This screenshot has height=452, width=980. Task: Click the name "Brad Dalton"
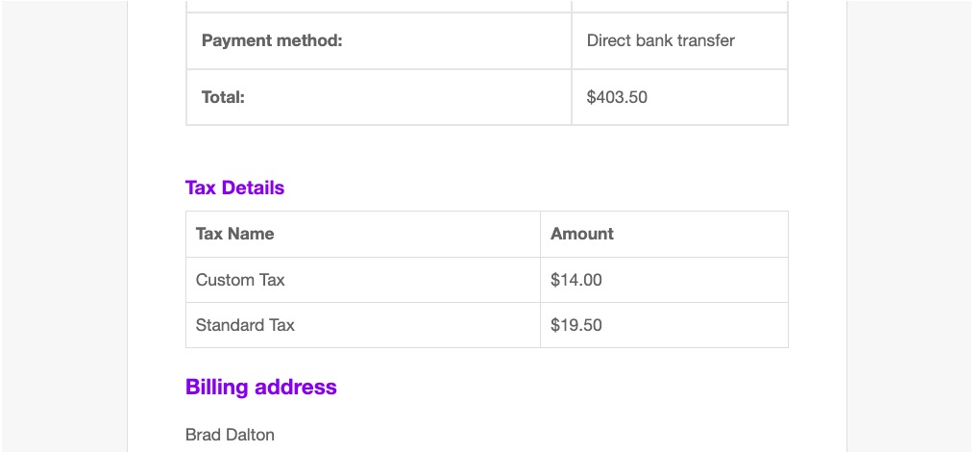(x=230, y=435)
